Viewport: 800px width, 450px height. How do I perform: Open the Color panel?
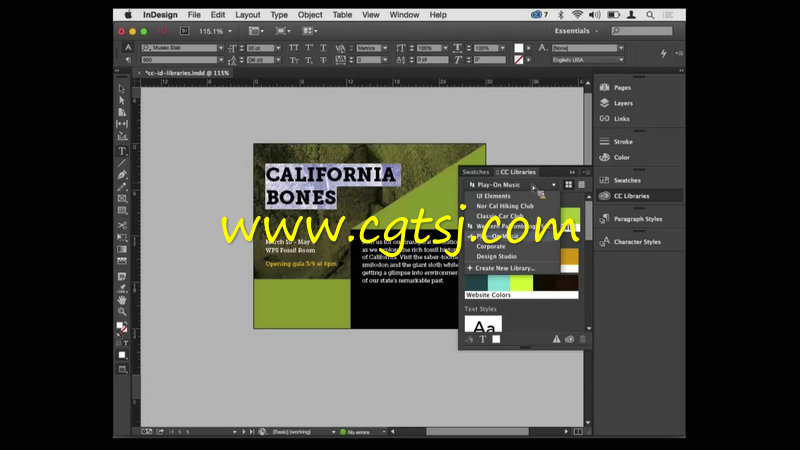[621, 157]
